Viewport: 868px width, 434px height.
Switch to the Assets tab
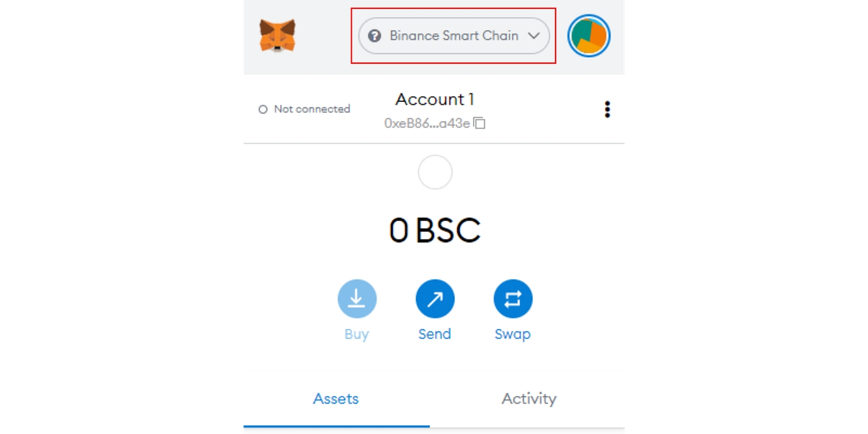coord(336,399)
